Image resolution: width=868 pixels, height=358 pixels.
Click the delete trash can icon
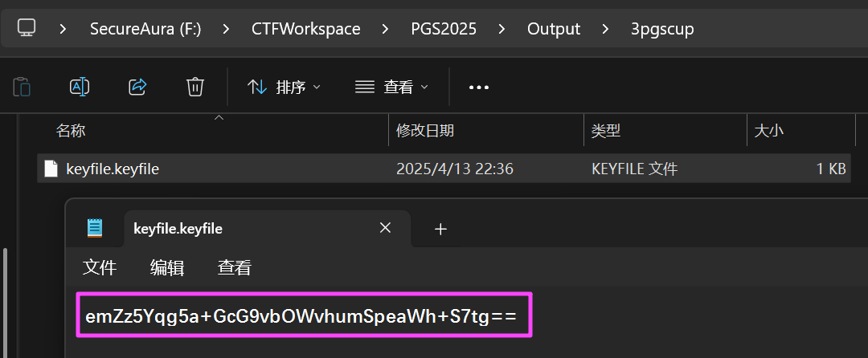tap(195, 87)
